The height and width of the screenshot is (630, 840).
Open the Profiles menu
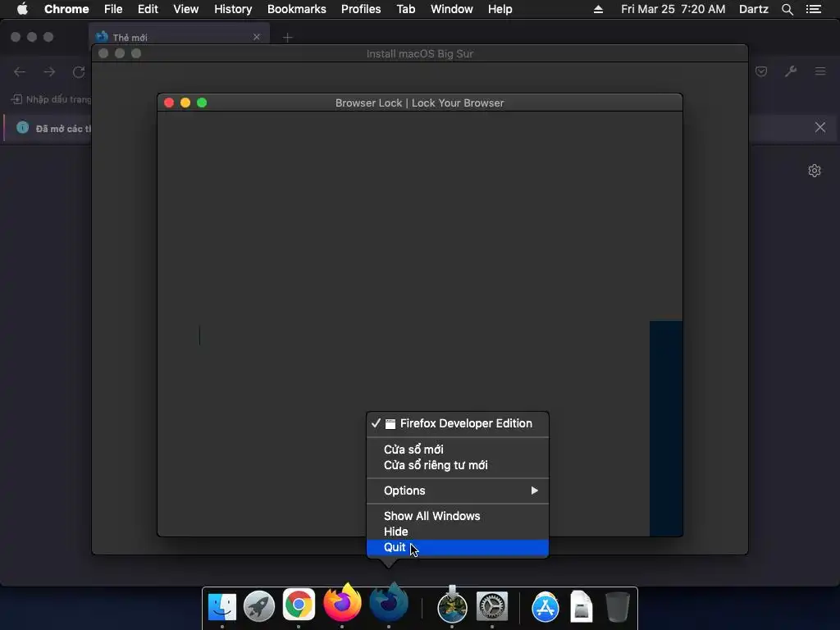[x=361, y=9]
